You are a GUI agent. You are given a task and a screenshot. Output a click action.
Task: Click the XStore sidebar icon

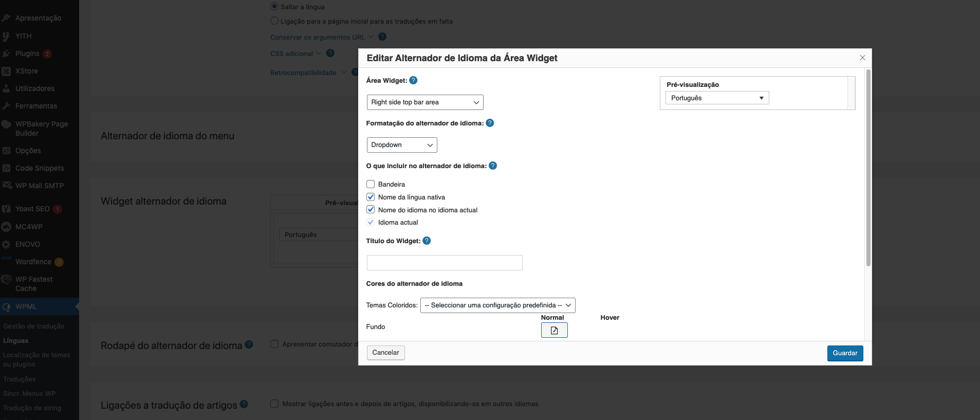(x=6, y=71)
